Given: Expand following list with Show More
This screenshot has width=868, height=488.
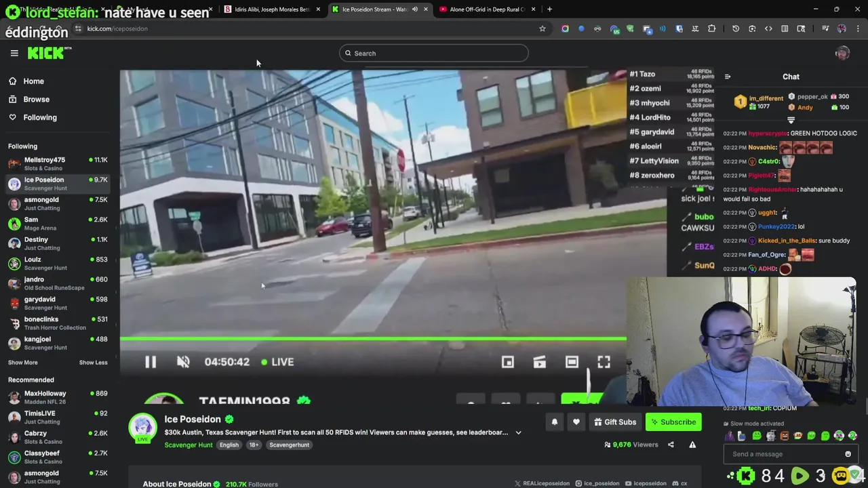Looking at the screenshot, I should (x=23, y=363).
